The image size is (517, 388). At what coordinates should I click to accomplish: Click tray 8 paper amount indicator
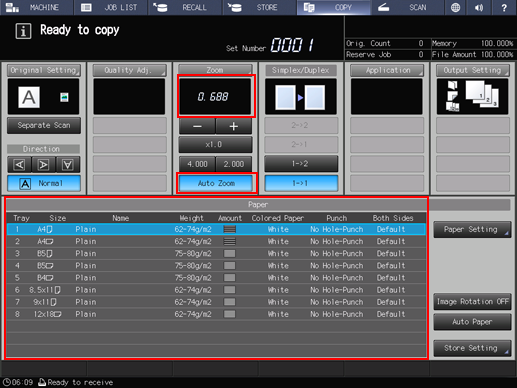[230, 314]
